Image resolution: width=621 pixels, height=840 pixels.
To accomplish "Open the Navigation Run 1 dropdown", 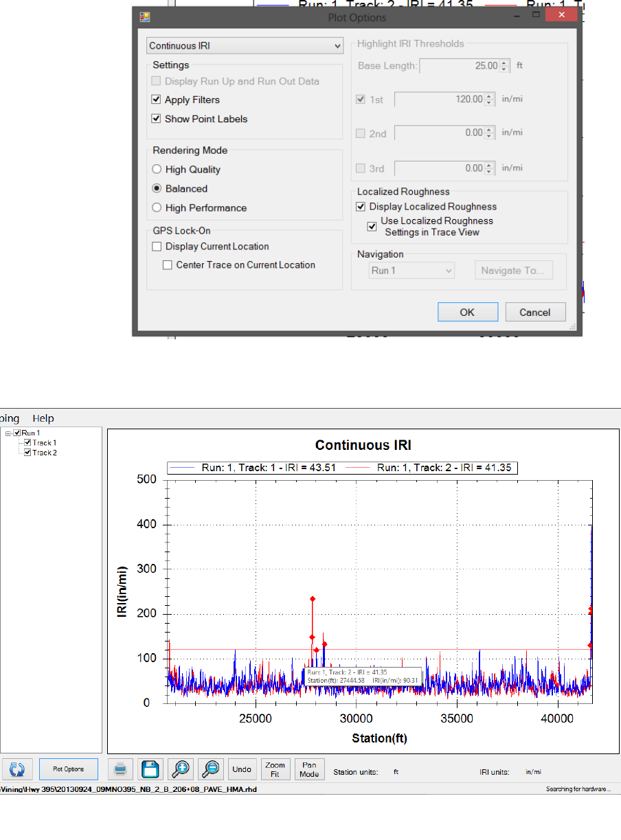I will (411, 271).
